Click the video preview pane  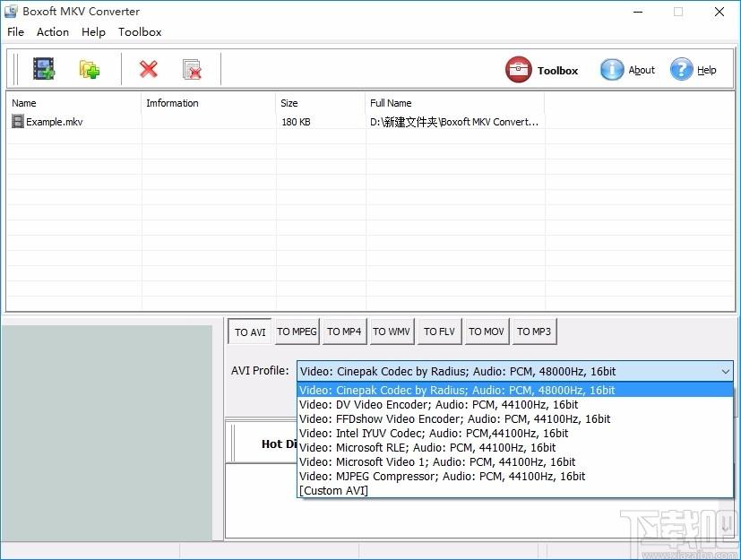(107, 433)
